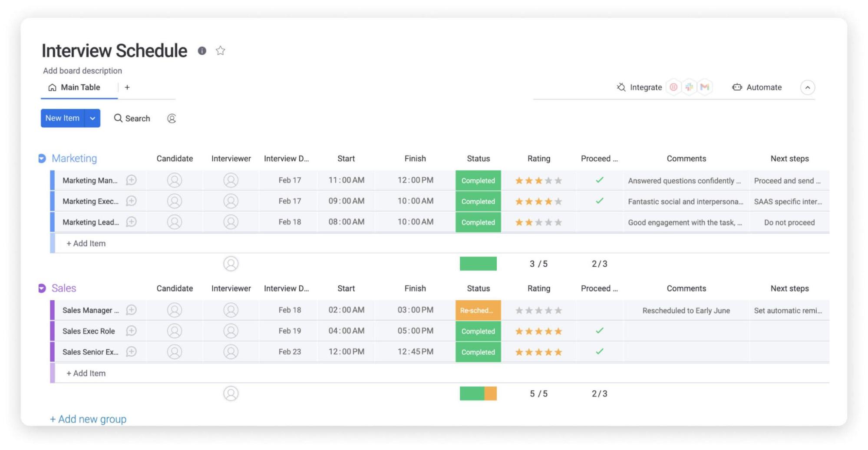This screenshot has width=868, height=450.
Task: Select the 'Do not proceed' next steps cell
Action: point(789,222)
